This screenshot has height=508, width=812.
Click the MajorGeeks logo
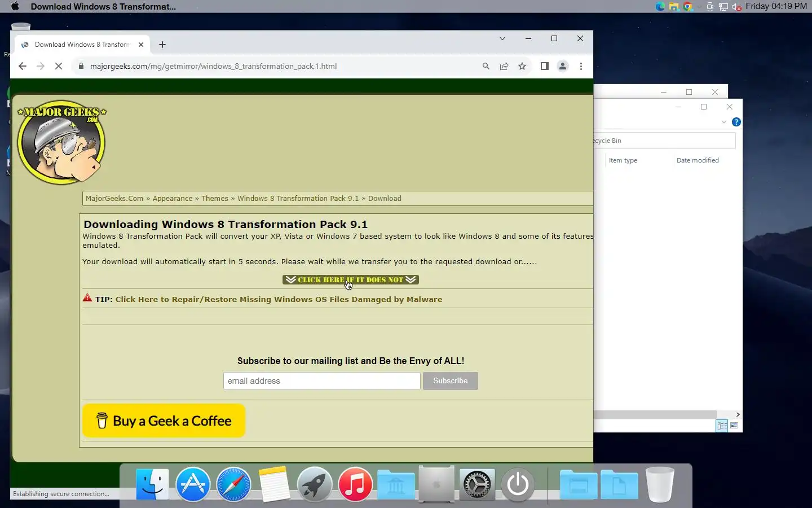click(61, 142)
